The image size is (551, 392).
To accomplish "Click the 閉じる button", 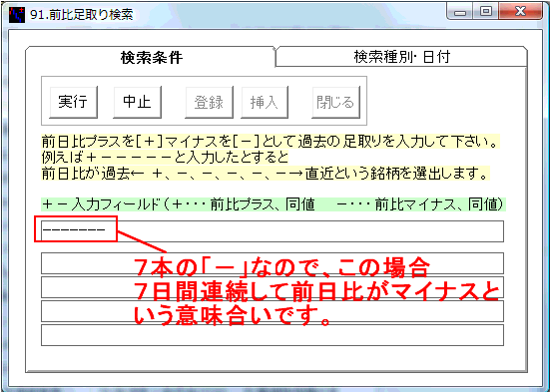I will [x=336, y=102].
